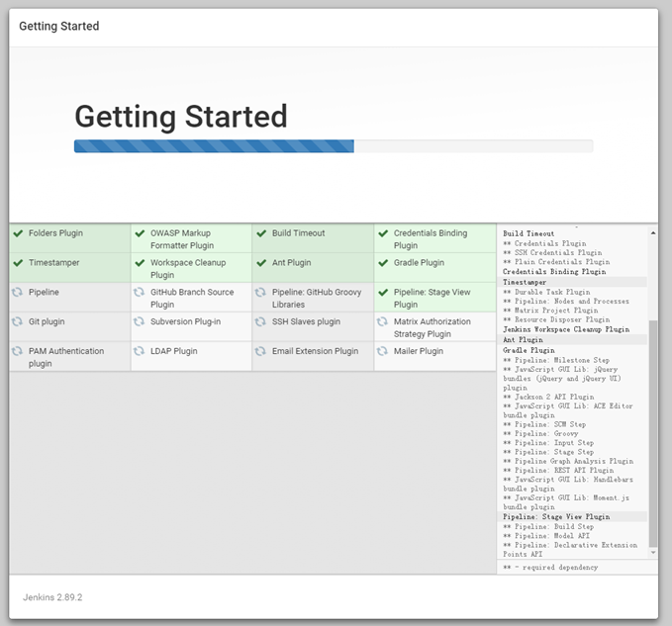Select the OWASP Markup Formatter Plugin cell
Screen dimensions: 672x626
pos(191,239)
